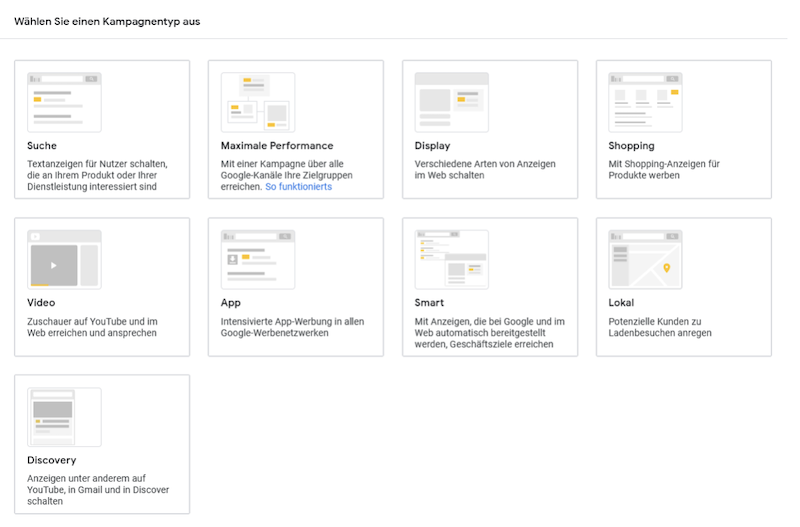Click the Discovery campaign illustration icon
This screenshot has width=800, height=527.
[x=64, y=417]
